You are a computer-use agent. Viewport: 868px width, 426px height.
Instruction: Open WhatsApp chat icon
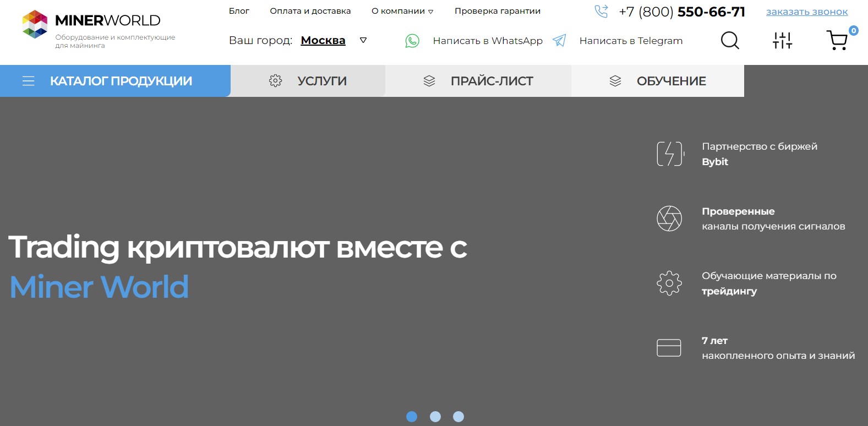point(412,41)
